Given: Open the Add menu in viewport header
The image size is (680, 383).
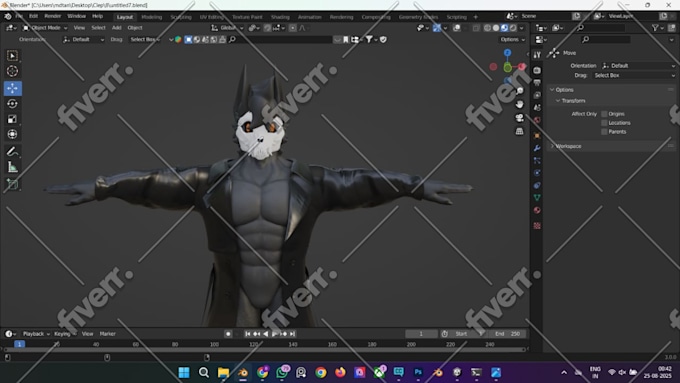Looking at the screenshot, I should (x=117, y=28).
